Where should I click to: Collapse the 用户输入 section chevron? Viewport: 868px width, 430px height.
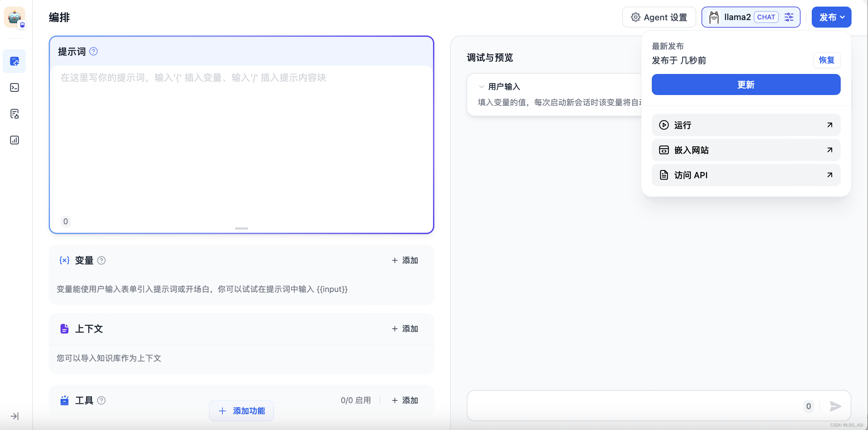(x=481, y=86)
